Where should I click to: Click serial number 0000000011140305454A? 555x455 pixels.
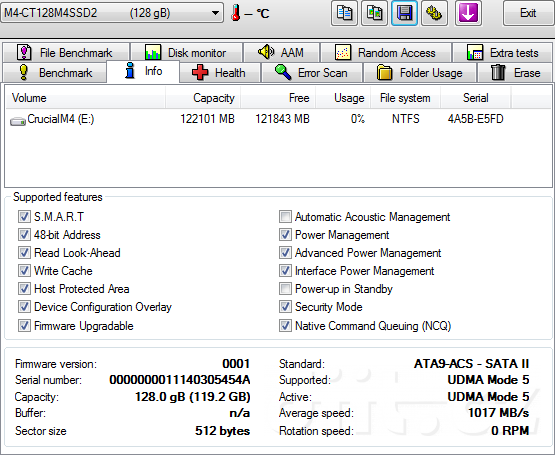(x=180, y=380)
